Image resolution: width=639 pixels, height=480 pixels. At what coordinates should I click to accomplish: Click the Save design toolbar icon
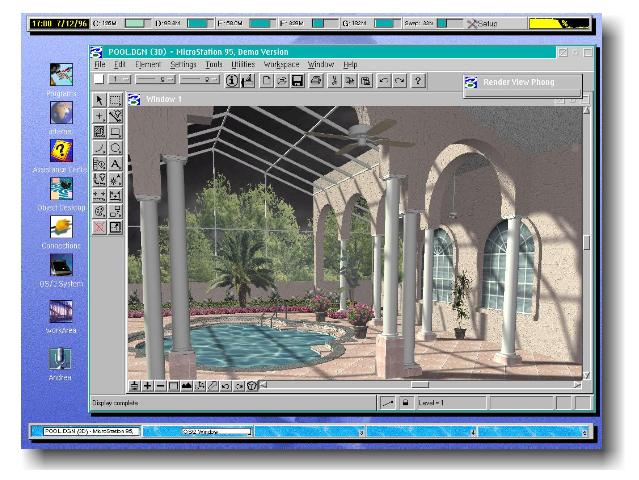click(x=296, y=80)
